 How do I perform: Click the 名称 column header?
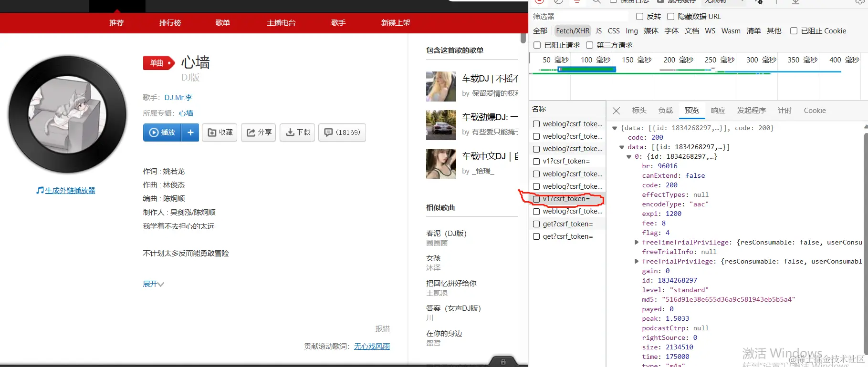(539, 109)
